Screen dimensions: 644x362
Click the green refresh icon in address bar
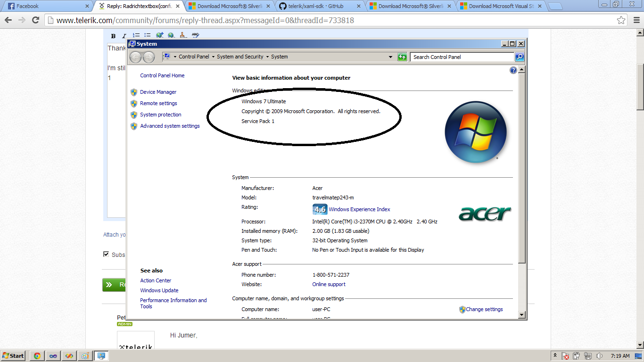point(402,57)
